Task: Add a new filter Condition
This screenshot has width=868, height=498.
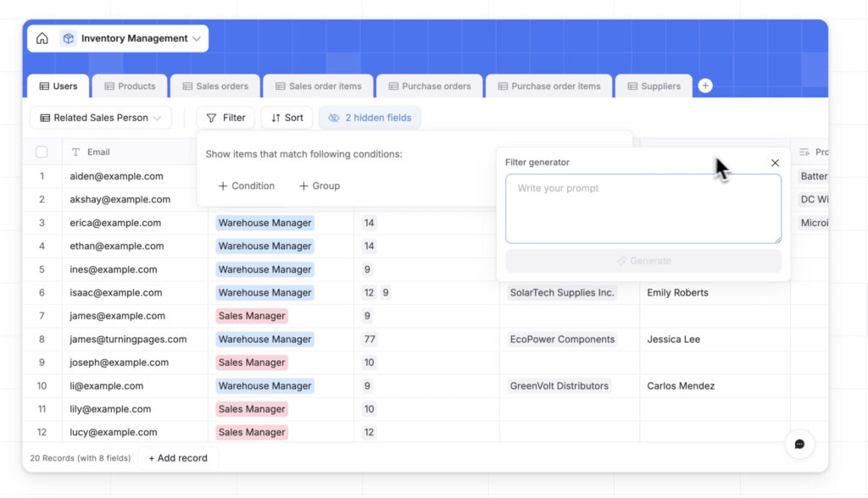Action: tap(246, 185)
